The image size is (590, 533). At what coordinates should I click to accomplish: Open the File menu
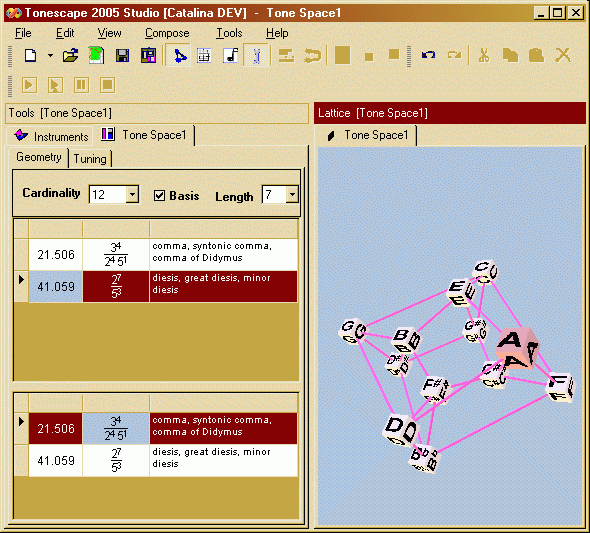tap(23, 33)
